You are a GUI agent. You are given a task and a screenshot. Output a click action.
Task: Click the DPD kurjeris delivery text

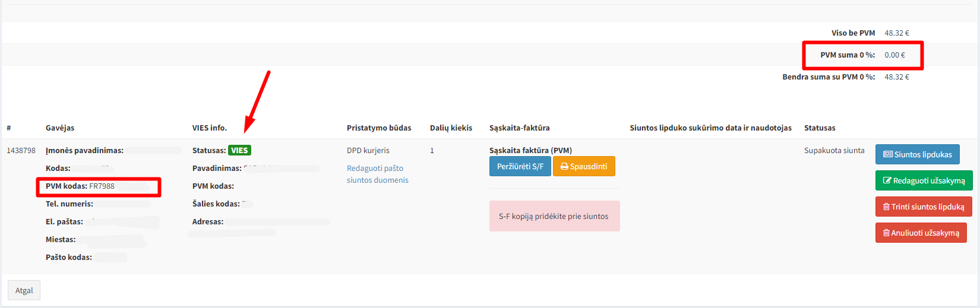[x=368, y=151]
